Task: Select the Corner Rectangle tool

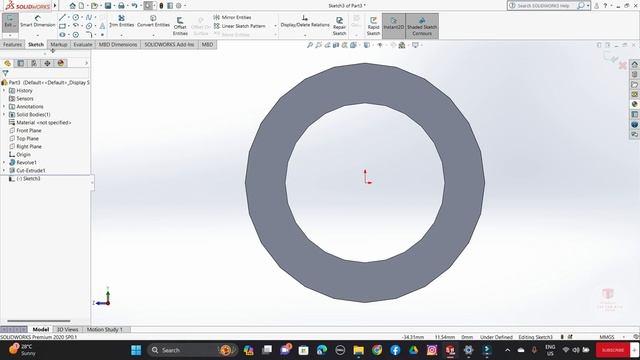Action: click(62, 26)
